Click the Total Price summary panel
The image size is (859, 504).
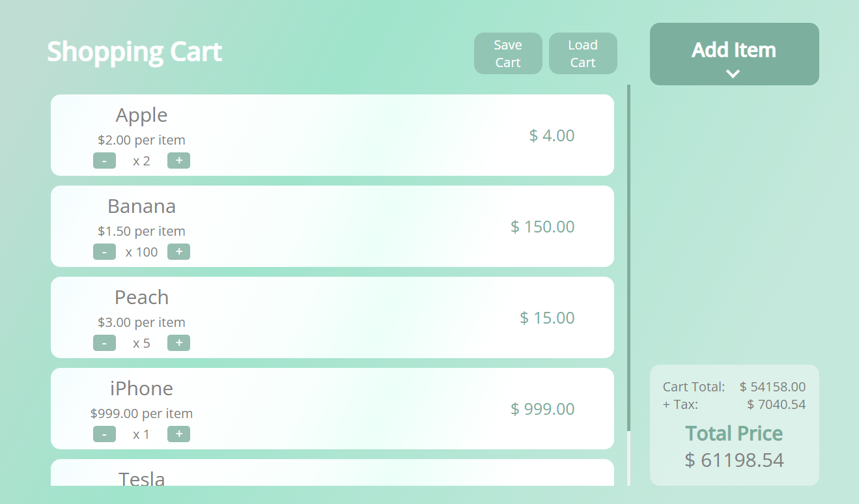click(x=734, y=425)
